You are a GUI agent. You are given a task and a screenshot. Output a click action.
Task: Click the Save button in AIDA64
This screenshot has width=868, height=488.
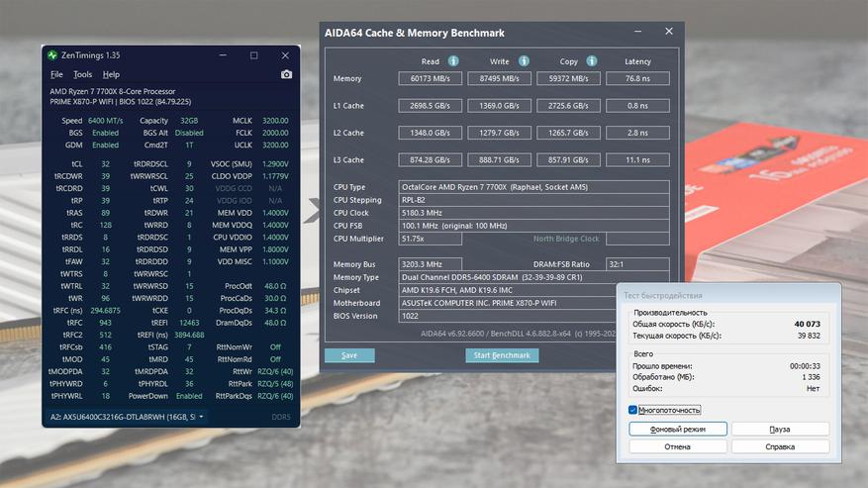349,355
